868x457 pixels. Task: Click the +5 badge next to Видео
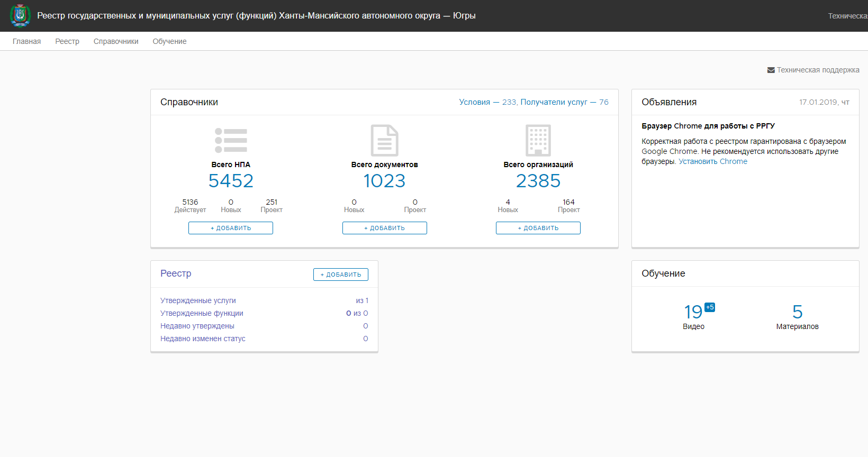click(710, 307)
